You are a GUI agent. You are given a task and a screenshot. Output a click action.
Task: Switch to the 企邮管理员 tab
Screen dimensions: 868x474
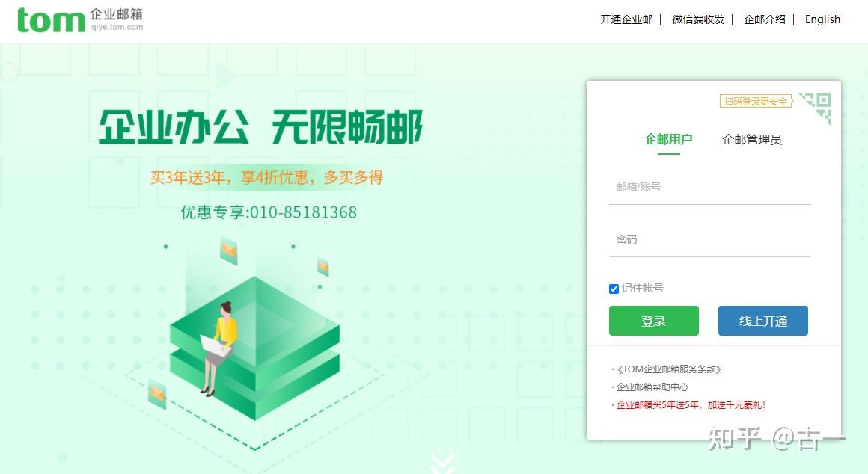click(752, 139)
